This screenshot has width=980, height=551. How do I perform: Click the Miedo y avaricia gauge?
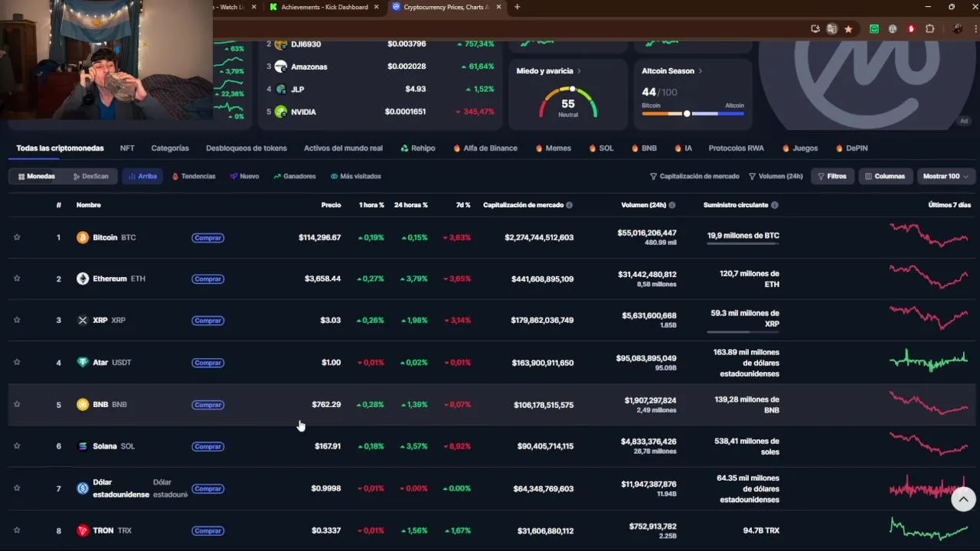point(568,103)
